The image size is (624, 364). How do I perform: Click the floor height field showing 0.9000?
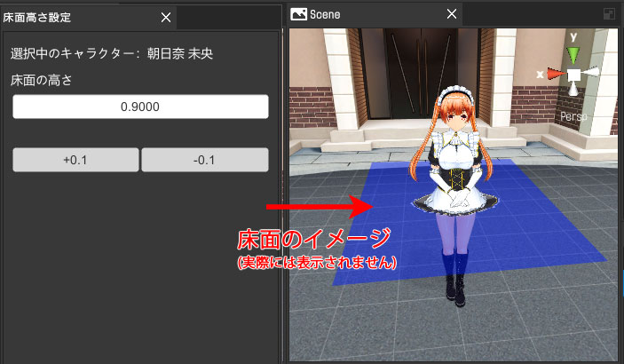[140, 107]
